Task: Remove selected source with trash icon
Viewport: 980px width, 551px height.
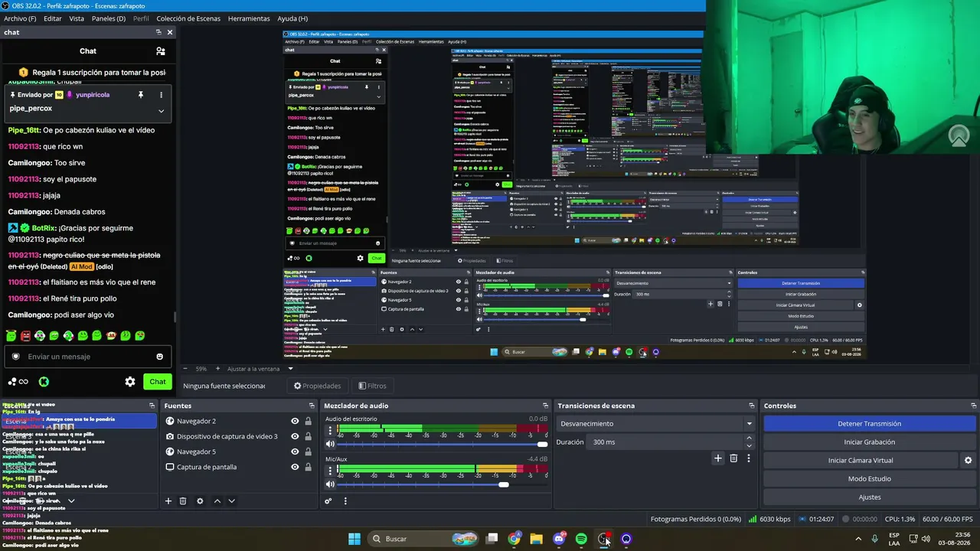Action: point(183,501)
